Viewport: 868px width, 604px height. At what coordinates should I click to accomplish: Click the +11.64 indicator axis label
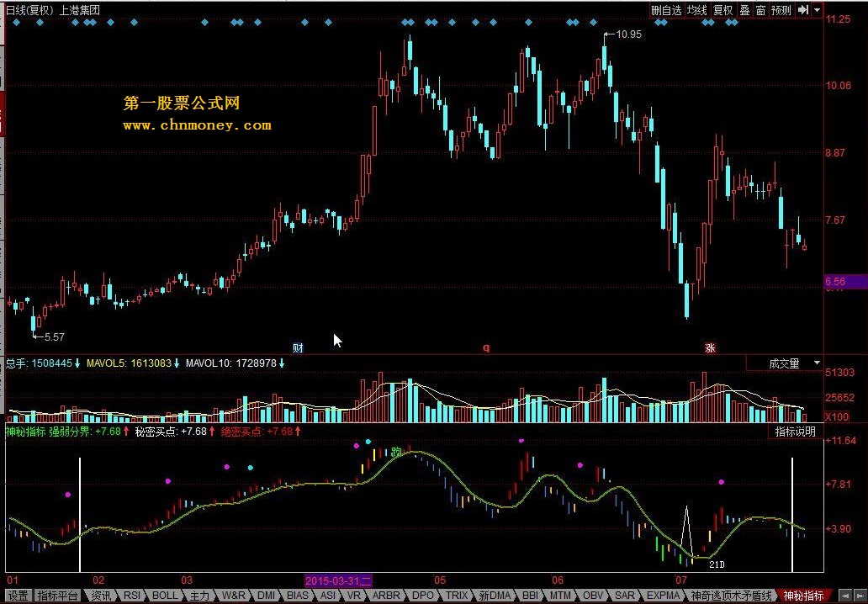click(841, 441)
